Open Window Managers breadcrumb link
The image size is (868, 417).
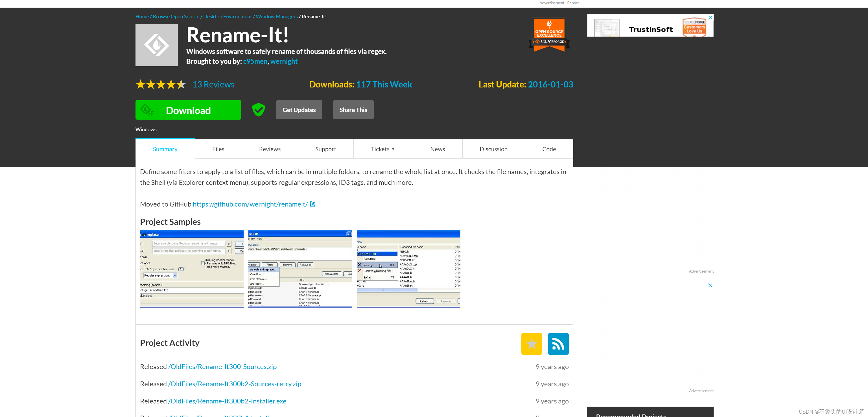pyautogui.click(x=277, y=16)
